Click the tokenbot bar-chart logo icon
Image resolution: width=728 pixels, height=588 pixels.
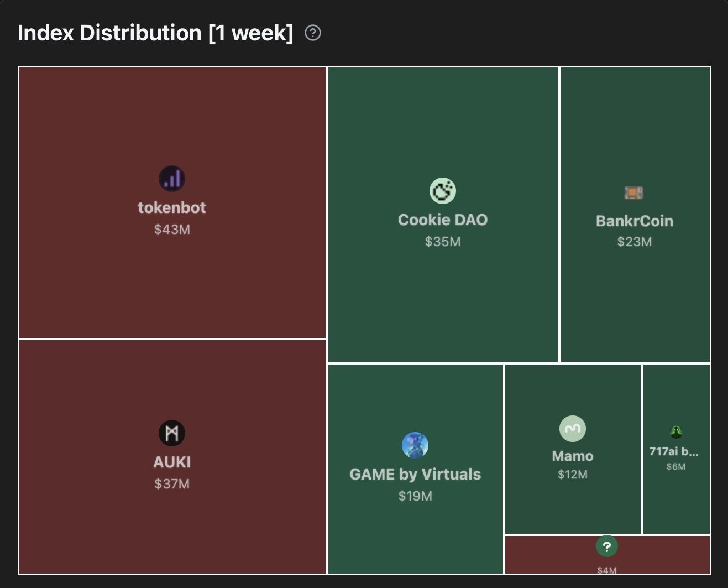click(172, 179)
